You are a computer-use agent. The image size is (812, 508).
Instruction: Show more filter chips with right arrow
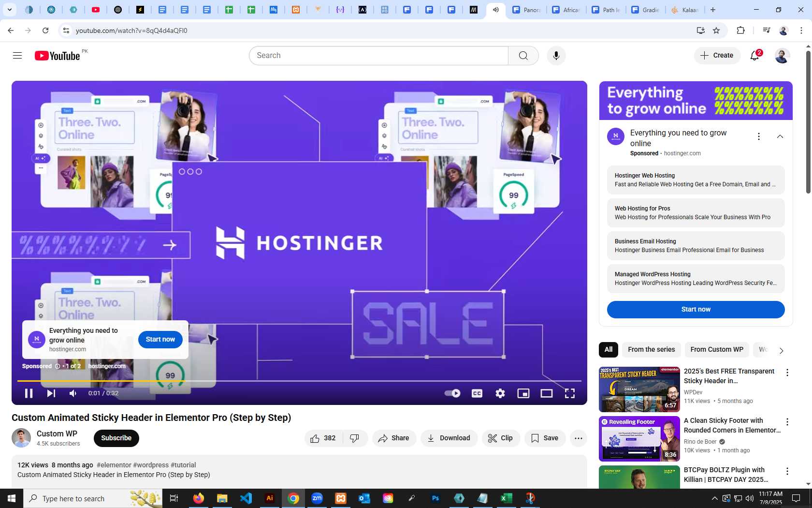pyautogui.click(x=782, y=351)
